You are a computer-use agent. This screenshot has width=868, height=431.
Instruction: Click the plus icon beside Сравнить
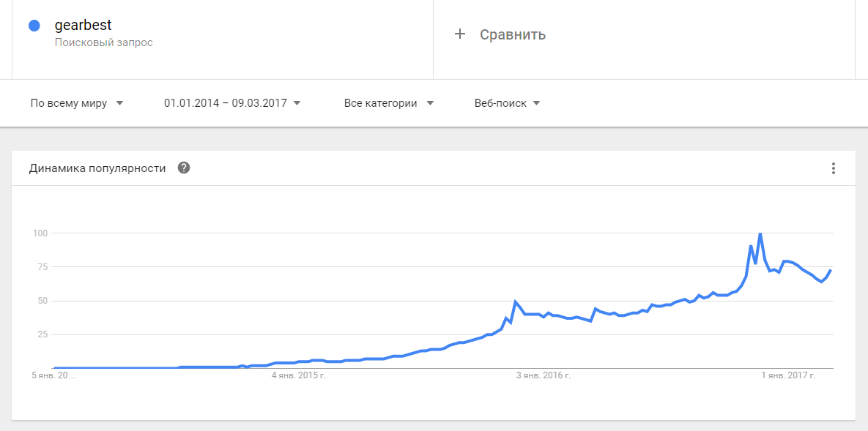click(460, 34)
